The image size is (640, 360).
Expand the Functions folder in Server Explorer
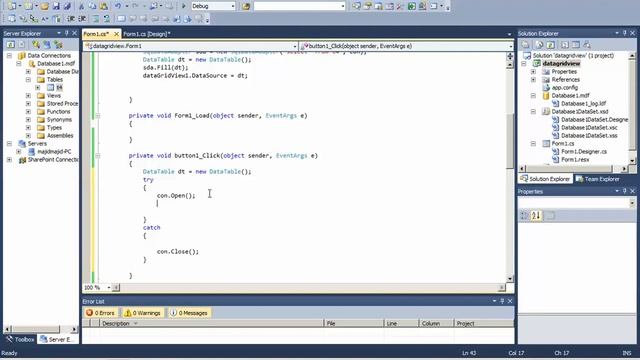(x=28, y=111)
